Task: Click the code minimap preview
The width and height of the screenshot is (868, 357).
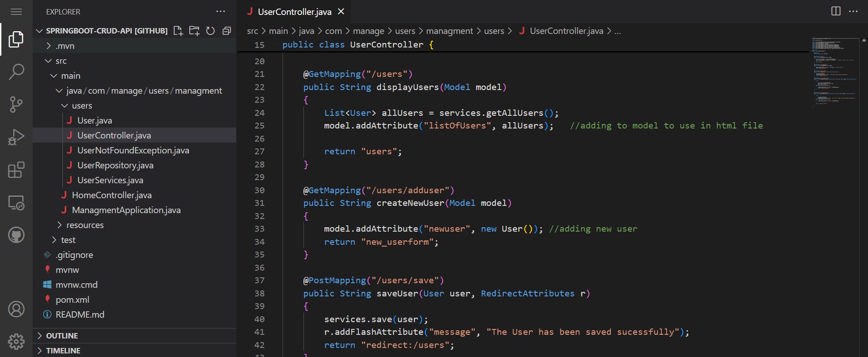Action: coord(834,72)
